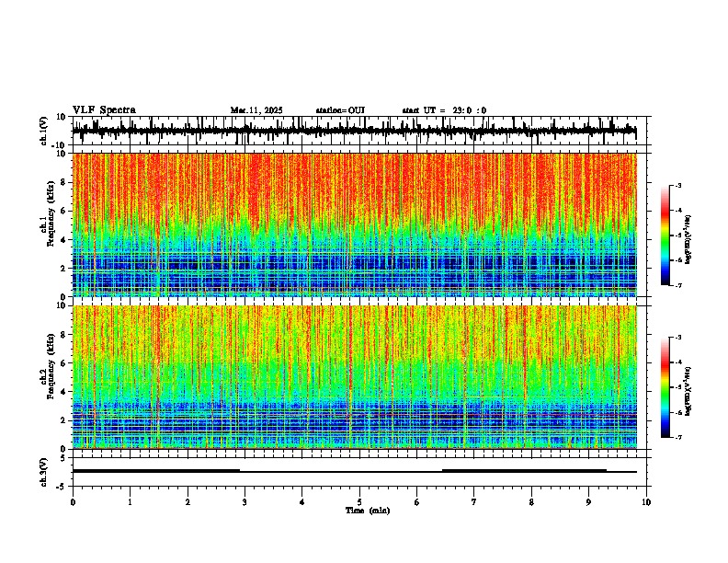Click the 'Time (min)' axis label
The height and width of the screenshot is (563, 728).
(x=368, y=511)
